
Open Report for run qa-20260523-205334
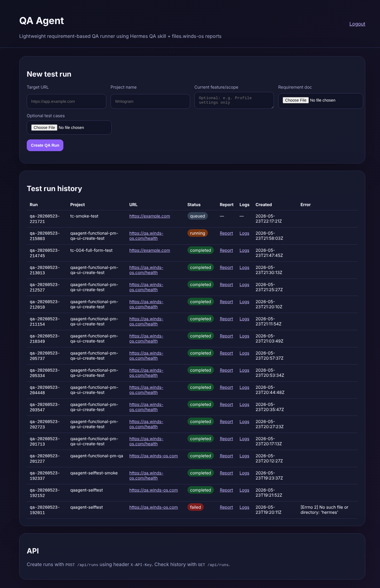pyautogui.click(x=226, y=370)
